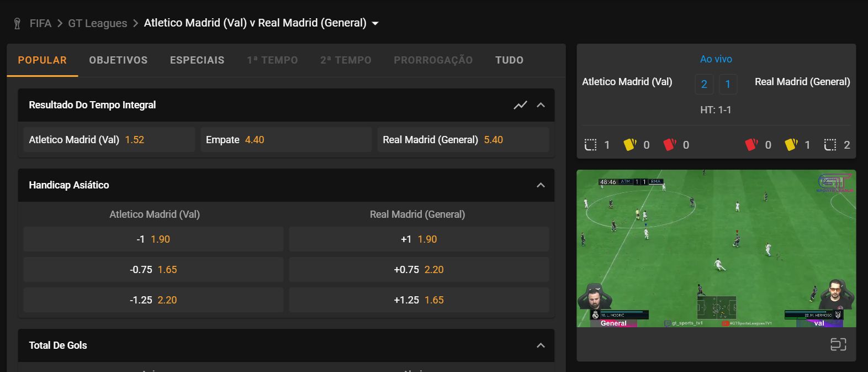Click the live video stream player

coord(716,248)
